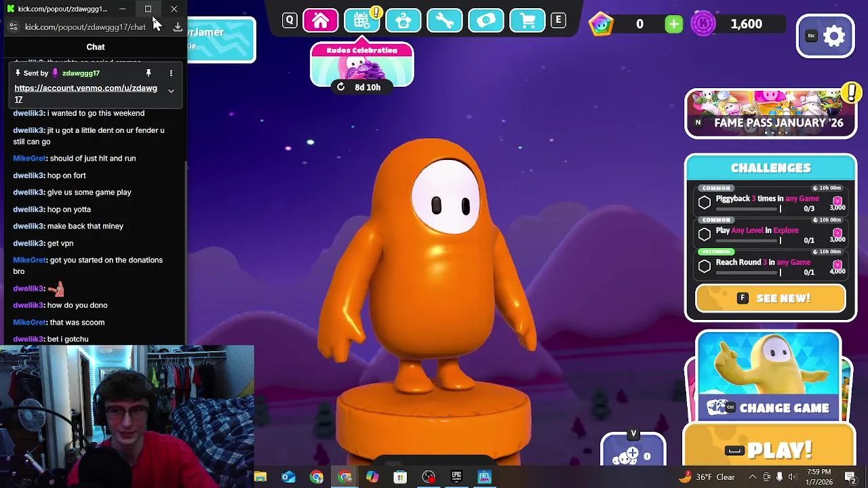The width and height of the screenshot is (868, 488).
Task: Click zdawggg17 username in pinned message
Action: click(x=81, y=73)
